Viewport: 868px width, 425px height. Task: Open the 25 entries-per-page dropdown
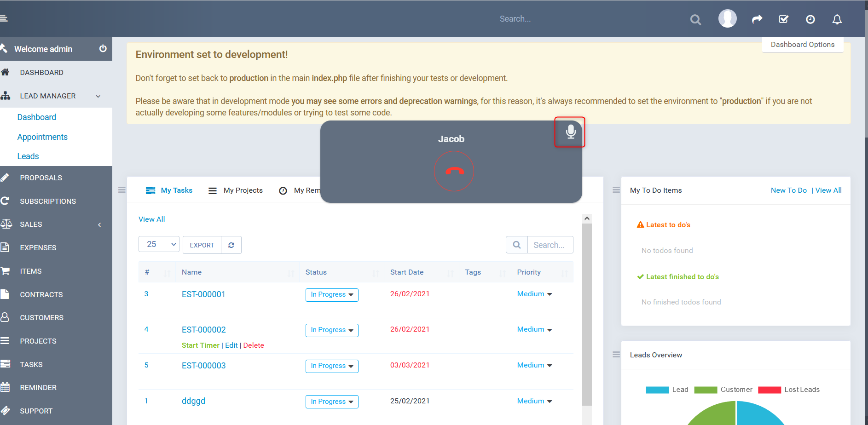[x=159, y=244]
